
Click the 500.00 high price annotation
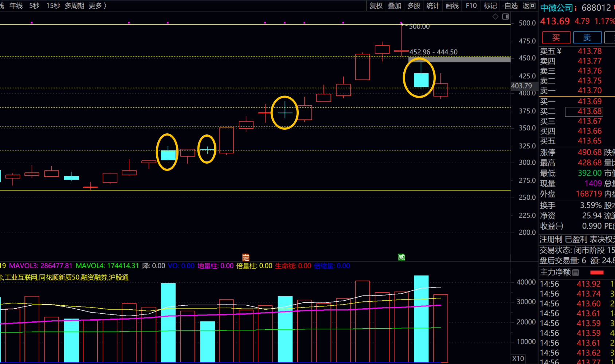click(x=419, y=27)
